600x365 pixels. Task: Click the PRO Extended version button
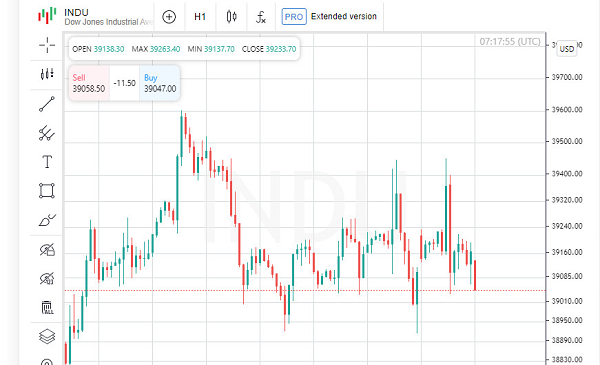pyautogui.click(x=329, y=17)
